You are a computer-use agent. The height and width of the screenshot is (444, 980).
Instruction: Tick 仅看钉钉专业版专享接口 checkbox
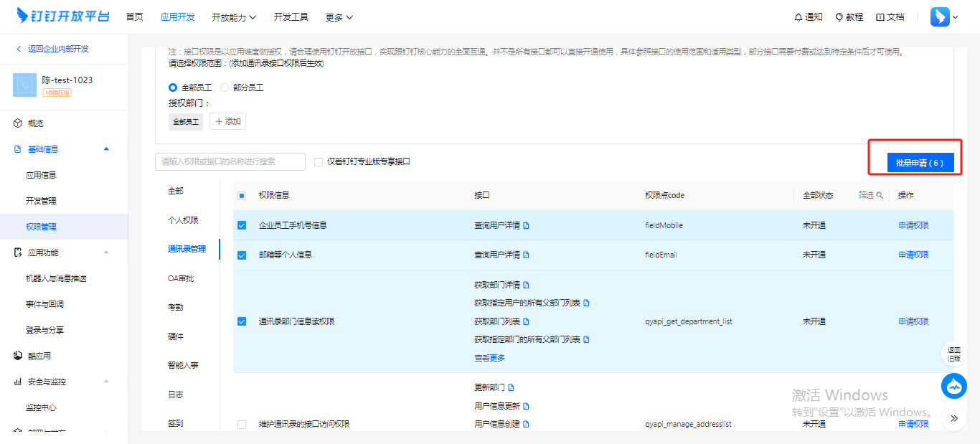pos(319,162)
